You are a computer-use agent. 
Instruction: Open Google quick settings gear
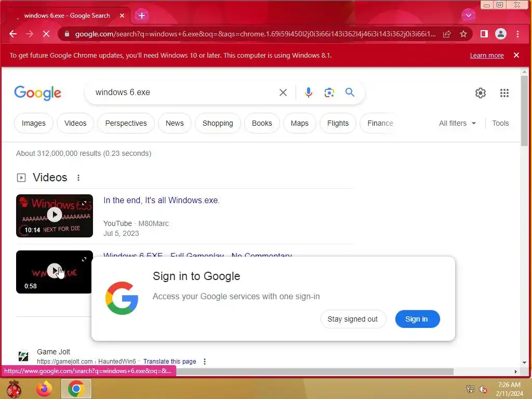pos(481,93)
